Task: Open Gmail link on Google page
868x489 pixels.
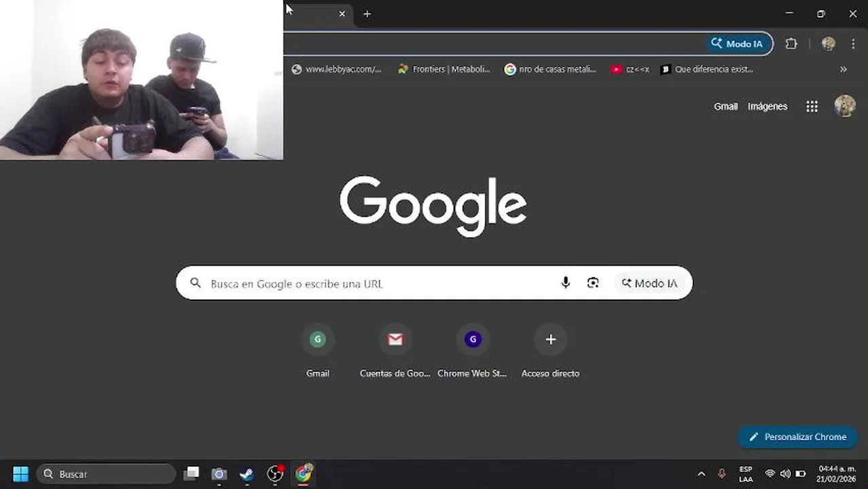Action: tap(725, 106)
